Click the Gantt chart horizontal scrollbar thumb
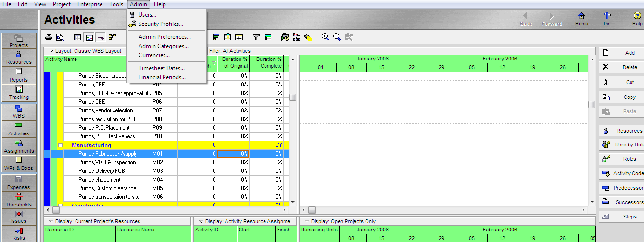This screenshot has width=644, height=242. [x=312, y=210]
